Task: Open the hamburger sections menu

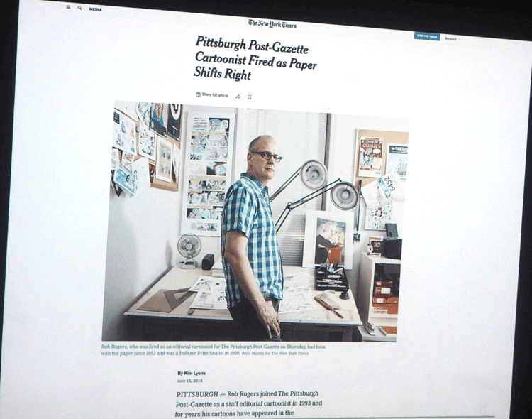Action: click(x=68, y=8)
